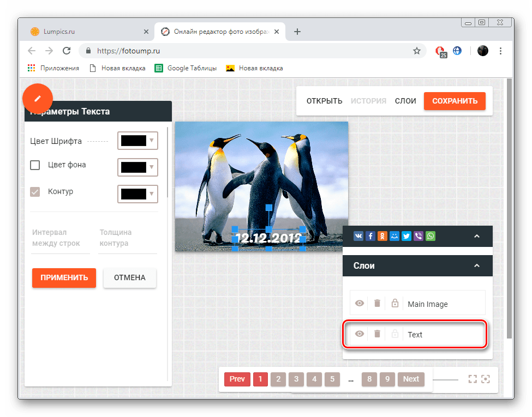
Task: Click the lock icon for Main Image layer
Action: pos(395,304)
